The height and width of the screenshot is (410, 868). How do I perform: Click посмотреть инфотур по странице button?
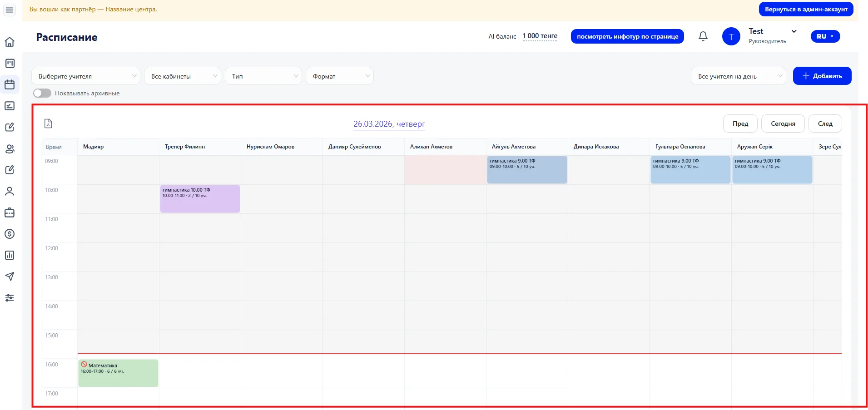[627, 36]
